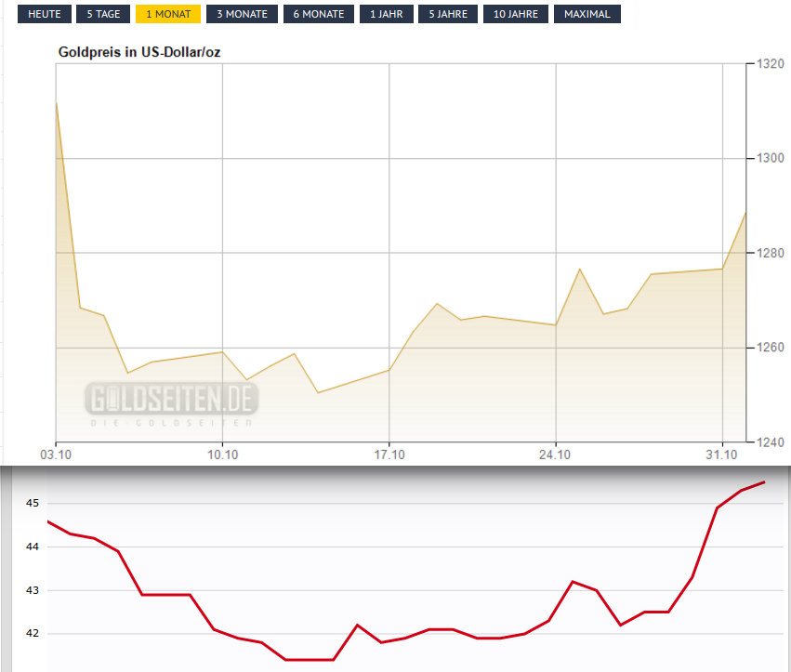Select the HEUTE time range tab
This screenshot has height=672, width=791.
coord(45,14)
